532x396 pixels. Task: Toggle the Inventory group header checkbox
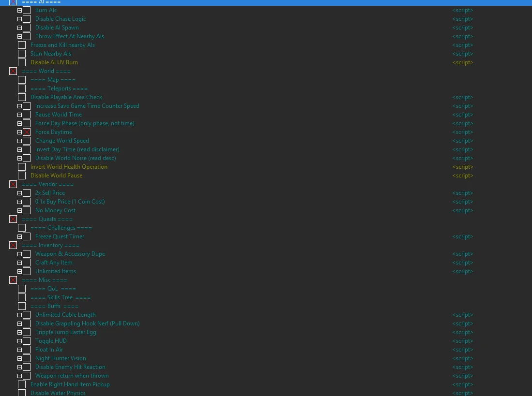[x=13, y=245]
